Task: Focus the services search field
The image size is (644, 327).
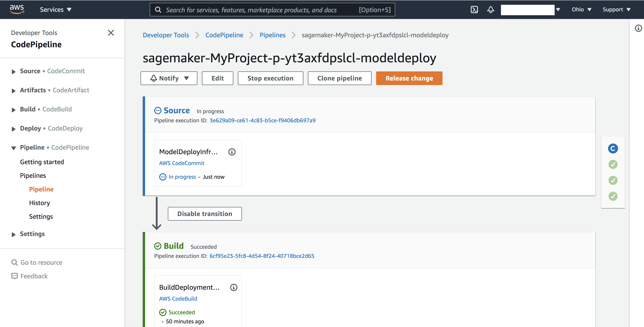Action: pos(272,10)
